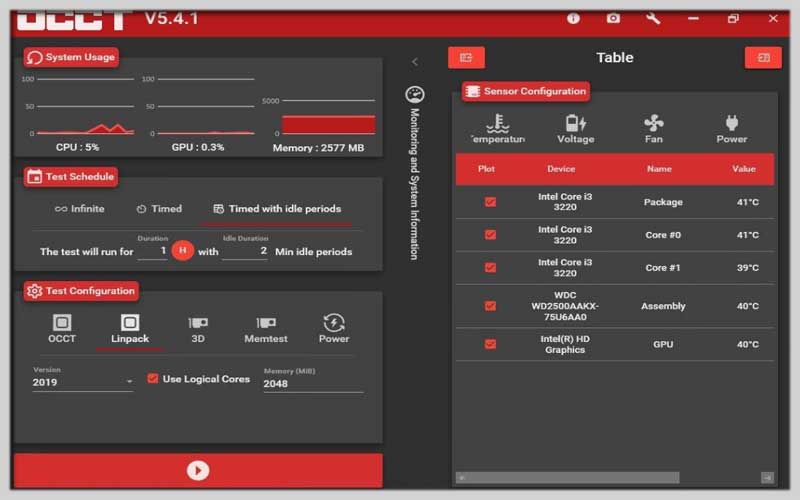800x500 pixels.
Task: Uncheck plot for Core #0 sensor
Action: click(x=490, y=235)
